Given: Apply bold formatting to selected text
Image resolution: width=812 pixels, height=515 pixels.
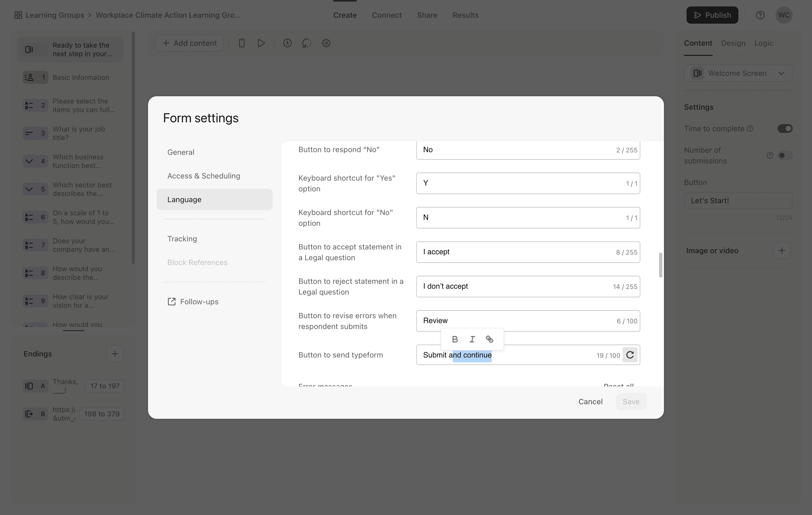Looking at the screenshot, I should coord(455,339).
